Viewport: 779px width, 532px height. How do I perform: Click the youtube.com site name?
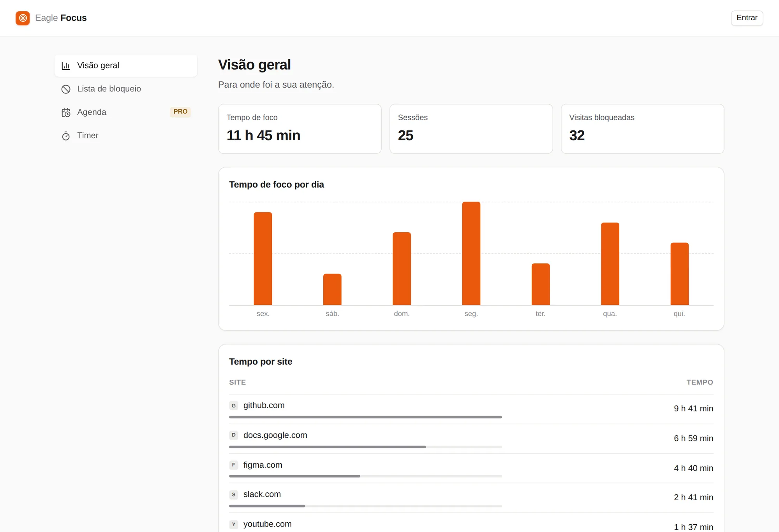tap(268, 524)
